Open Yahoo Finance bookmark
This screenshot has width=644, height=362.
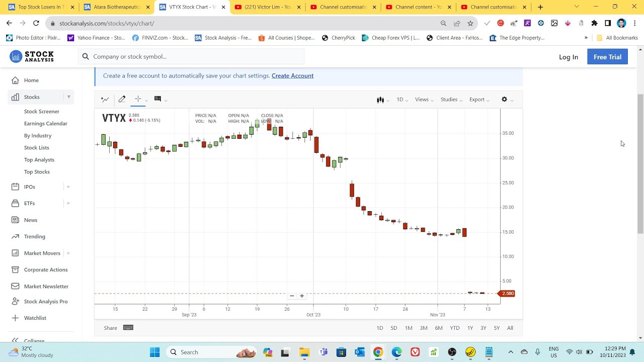[x=96, y=38]
